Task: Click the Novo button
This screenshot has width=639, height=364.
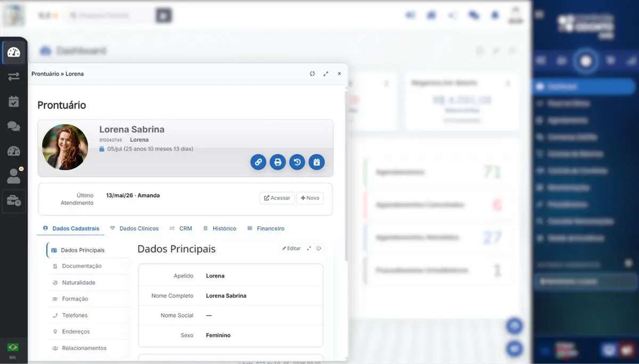Action: click(x=310, y=198)
